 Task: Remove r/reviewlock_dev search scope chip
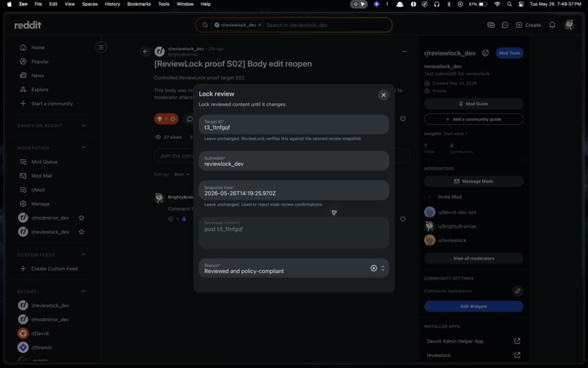pyautogui.click(x=260, y=25)
